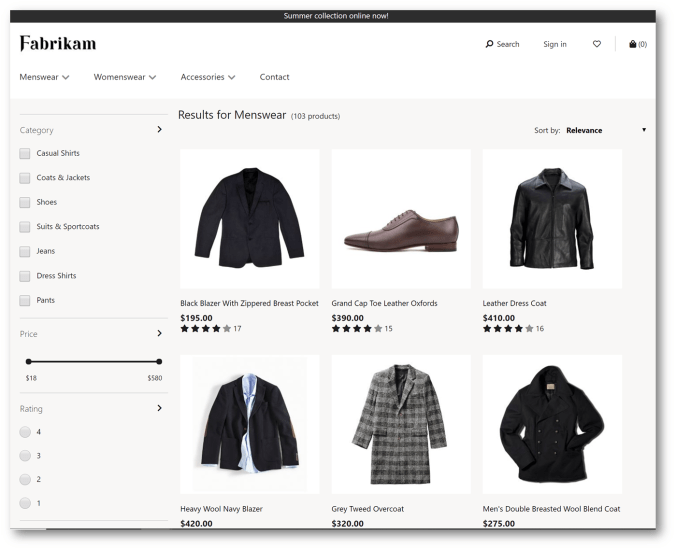Click the maximum price slider handle
This screenshot has width=676, height=550.
click(x=159, y=361)
